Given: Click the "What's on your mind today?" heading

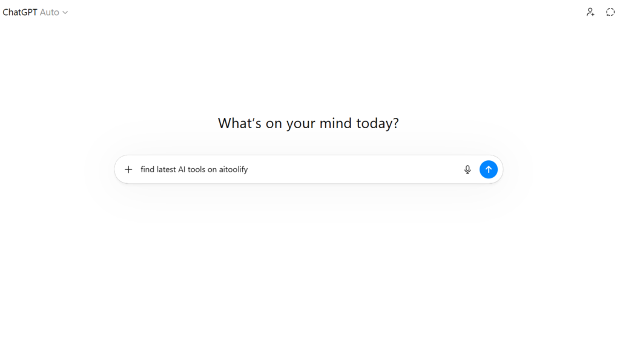Looking at the screenshot, I should point(308,123).
